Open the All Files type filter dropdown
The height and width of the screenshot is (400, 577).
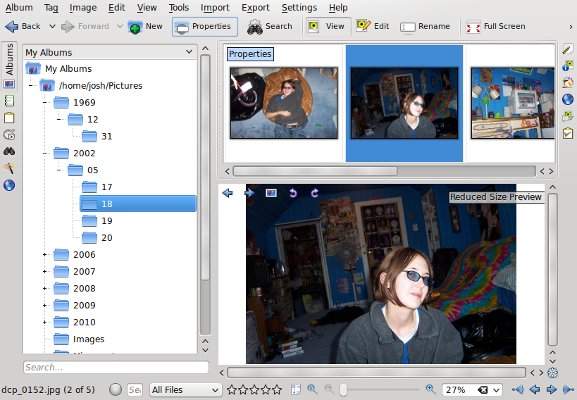[x=186, y=390]
